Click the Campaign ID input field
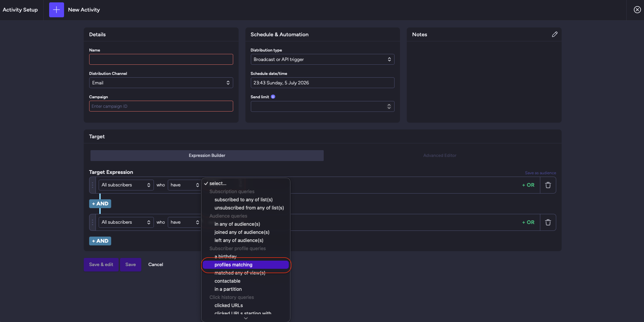The height and width of the screenshot is (322, 644). pos(161,106)
